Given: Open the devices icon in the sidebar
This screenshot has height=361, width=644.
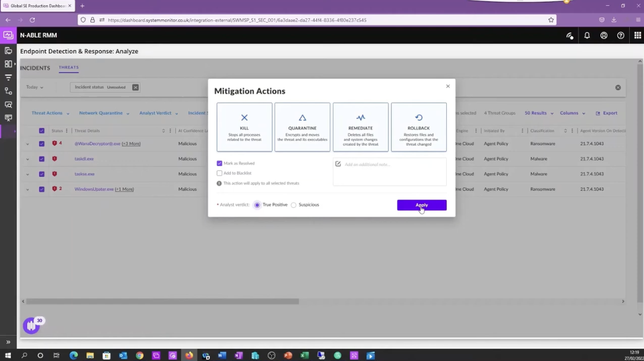Looking at the screenshot, I should 8,51.
